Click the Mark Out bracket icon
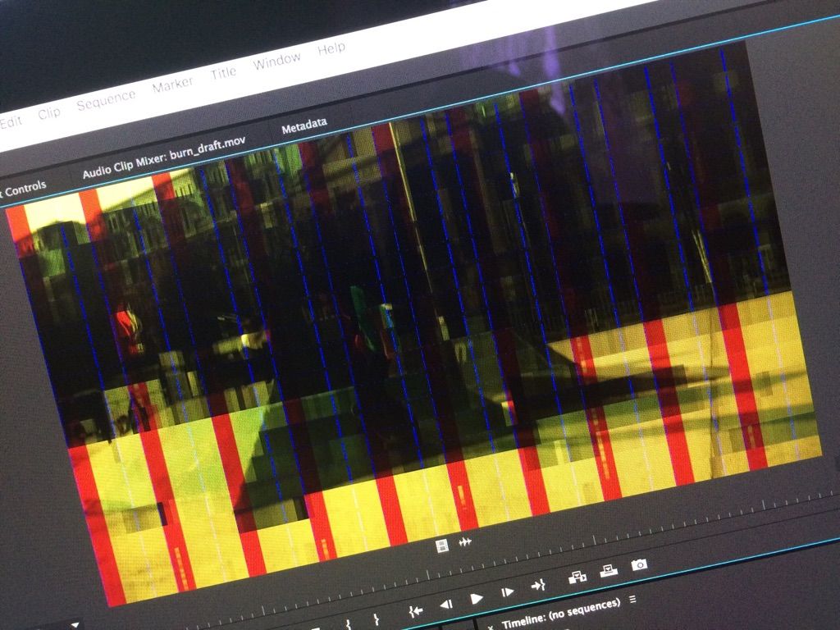840x630 pixels. [376, 619]
